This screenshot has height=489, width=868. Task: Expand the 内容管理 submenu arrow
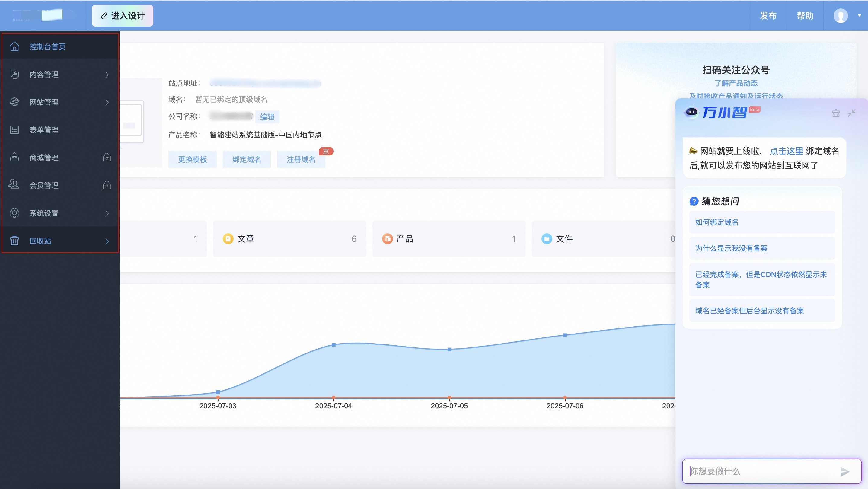coord(107,75)
